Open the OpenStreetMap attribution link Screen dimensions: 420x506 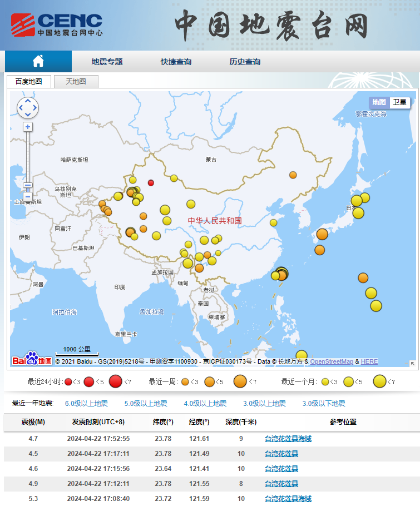point(332,361)
